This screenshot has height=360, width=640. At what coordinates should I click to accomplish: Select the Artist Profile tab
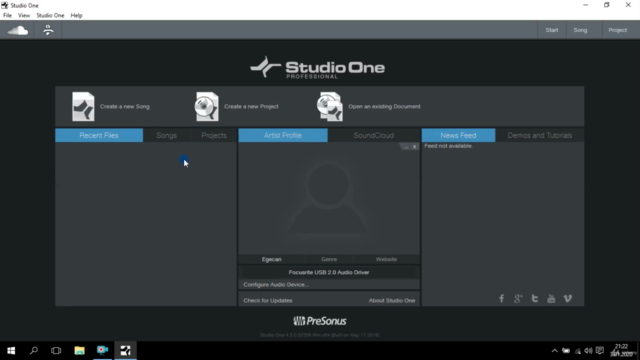coord(283,136)
